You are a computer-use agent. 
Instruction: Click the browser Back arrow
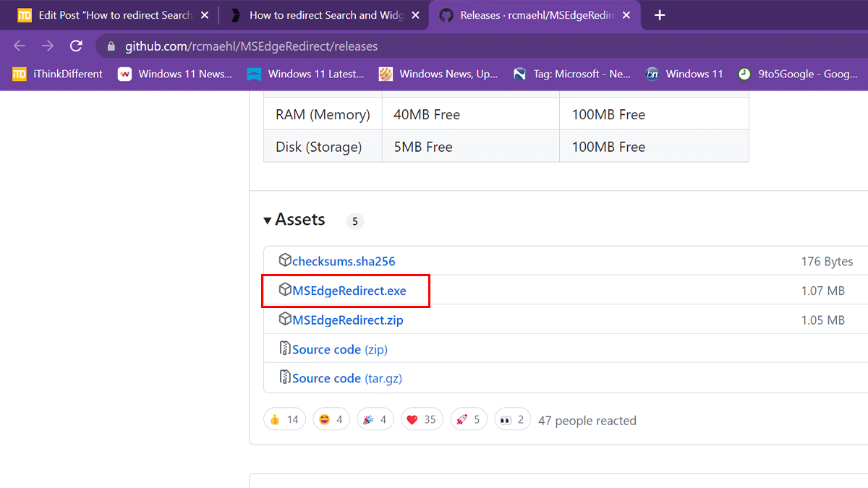(x=20, y=46)
